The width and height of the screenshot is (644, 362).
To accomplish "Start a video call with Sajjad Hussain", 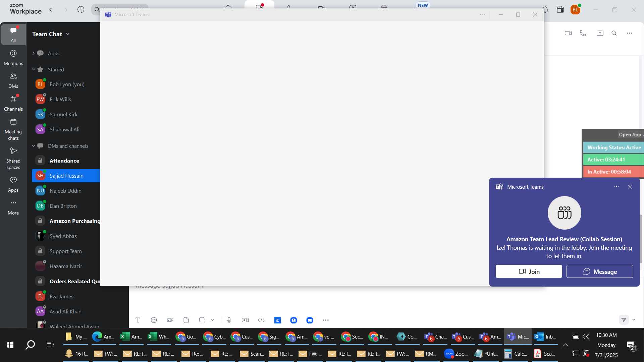I will (x=568, y=33).
